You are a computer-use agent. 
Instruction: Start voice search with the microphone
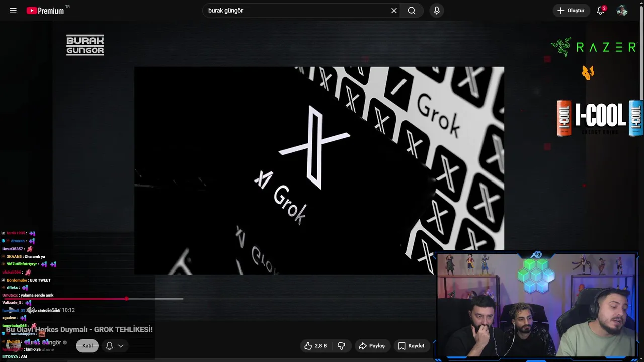tap(437, 11)
